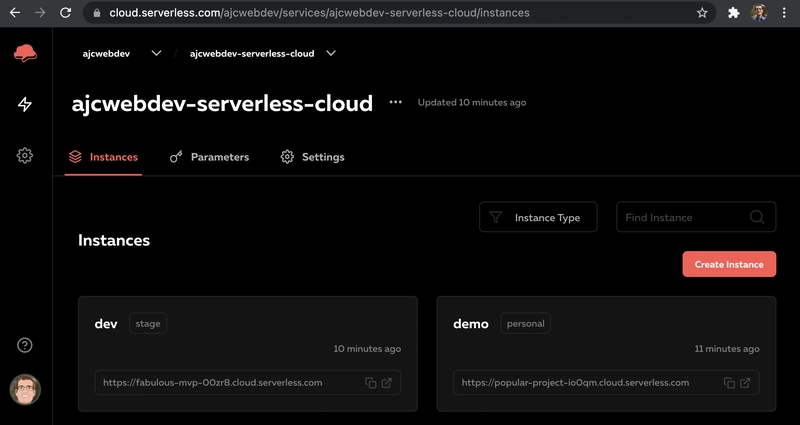Reload the page with the refresh icon
This screenshot has height=425, width=800.
pos(65,13)
